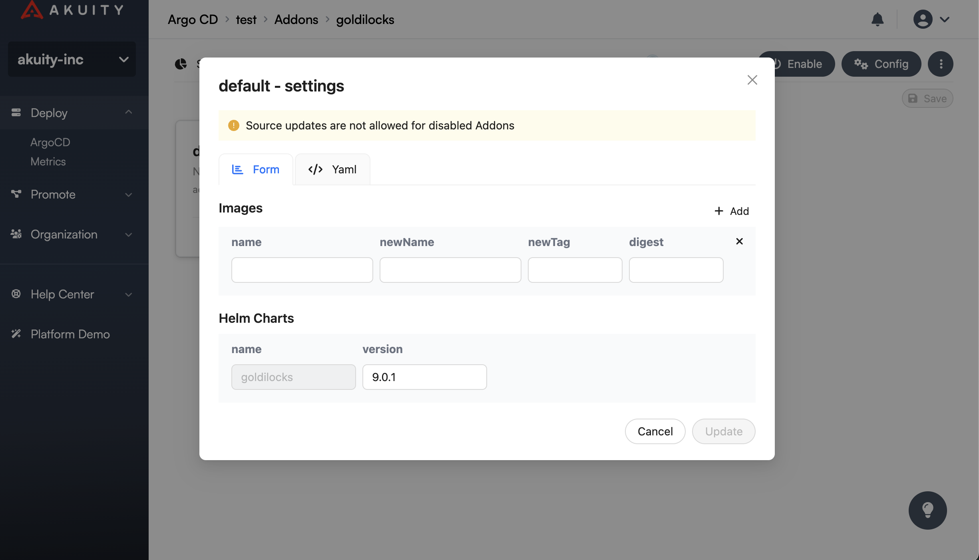The width and height of the screenshot is (979, 560).
Task: Click the Yaml code brackets icon
Action: point(315,169)
